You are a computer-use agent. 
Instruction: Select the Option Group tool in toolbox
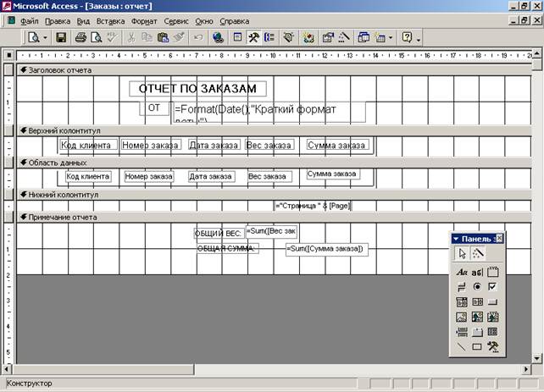pos(492,272)
